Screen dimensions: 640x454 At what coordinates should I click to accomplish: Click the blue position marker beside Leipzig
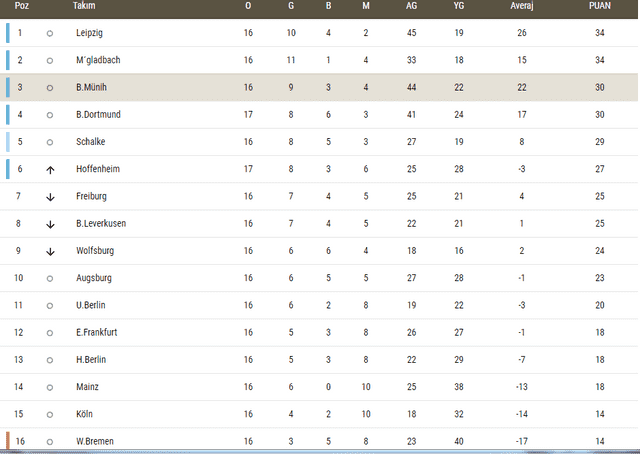click(x=8, y=33)
